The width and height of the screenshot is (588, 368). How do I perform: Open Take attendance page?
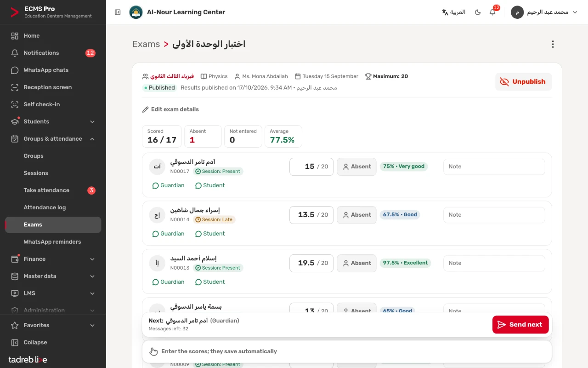[53, 190]
